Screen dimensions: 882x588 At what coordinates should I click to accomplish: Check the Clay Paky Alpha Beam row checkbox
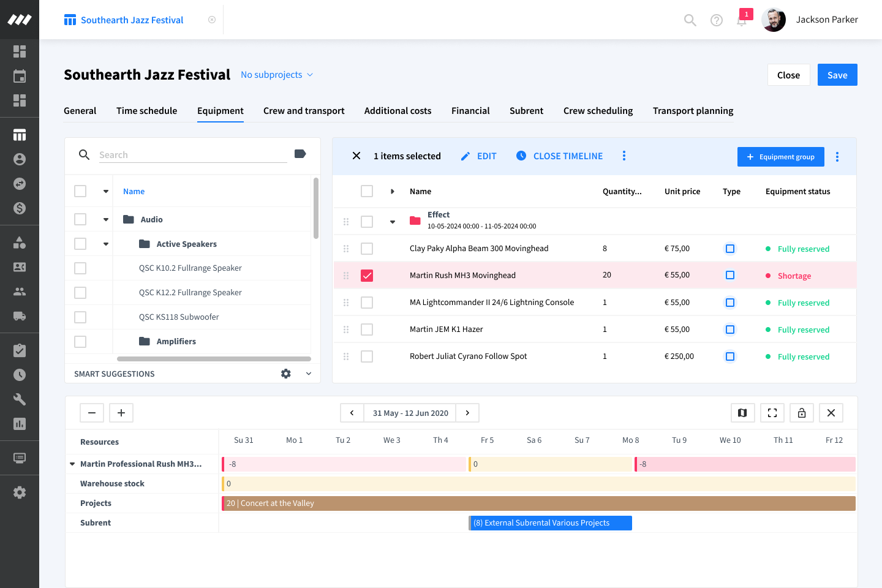(367, 249)
